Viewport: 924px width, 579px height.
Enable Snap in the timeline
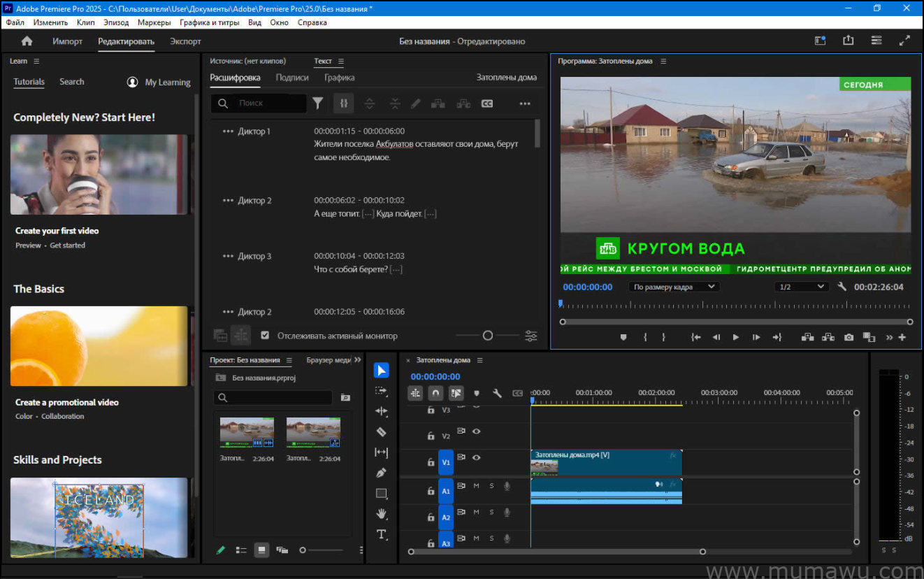click(435, 393)
